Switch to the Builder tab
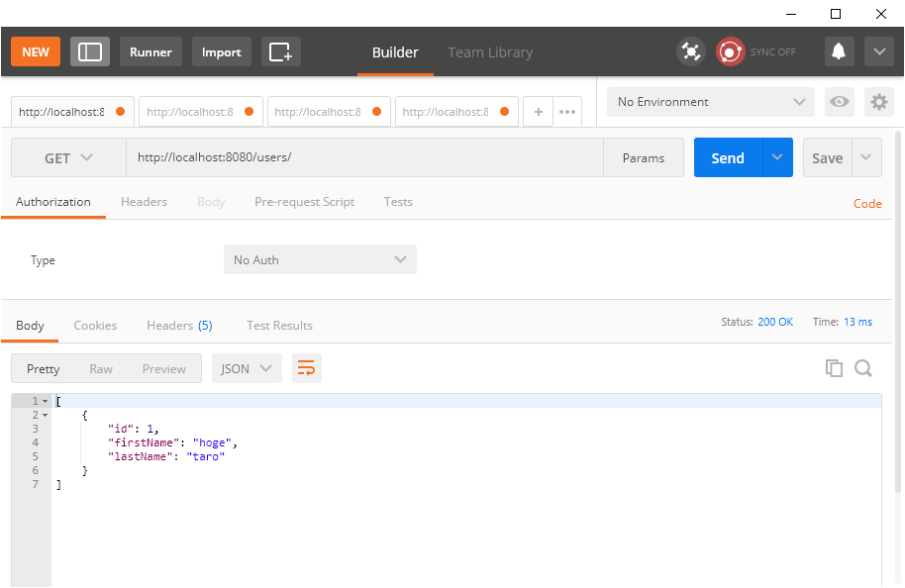 point(395,52)
